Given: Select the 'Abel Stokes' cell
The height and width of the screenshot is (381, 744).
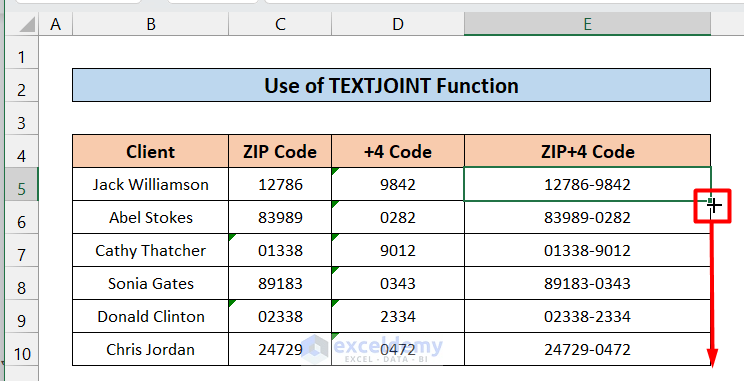Looking at the screenshot, I should pos(150,217).
